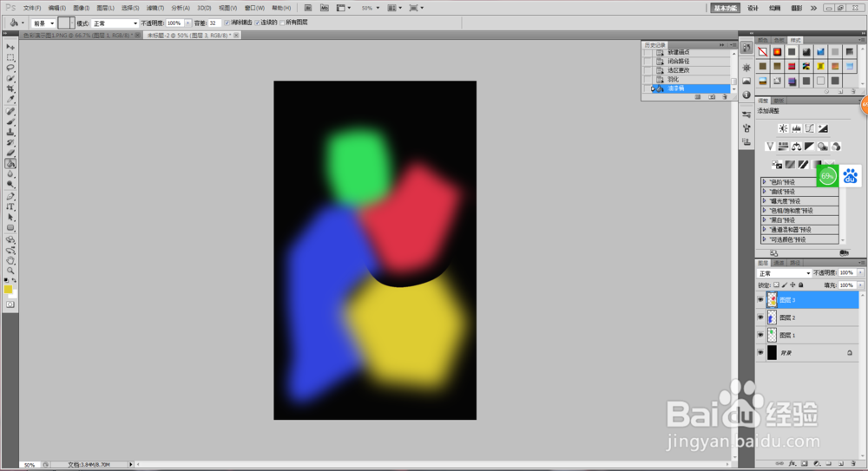Select the Pen tool
Viewport: 868px width, 471px height.
(x=10, y=197)
